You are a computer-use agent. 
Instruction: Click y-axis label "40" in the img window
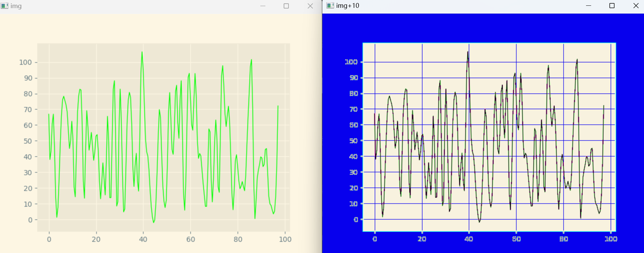pos(28,157)
